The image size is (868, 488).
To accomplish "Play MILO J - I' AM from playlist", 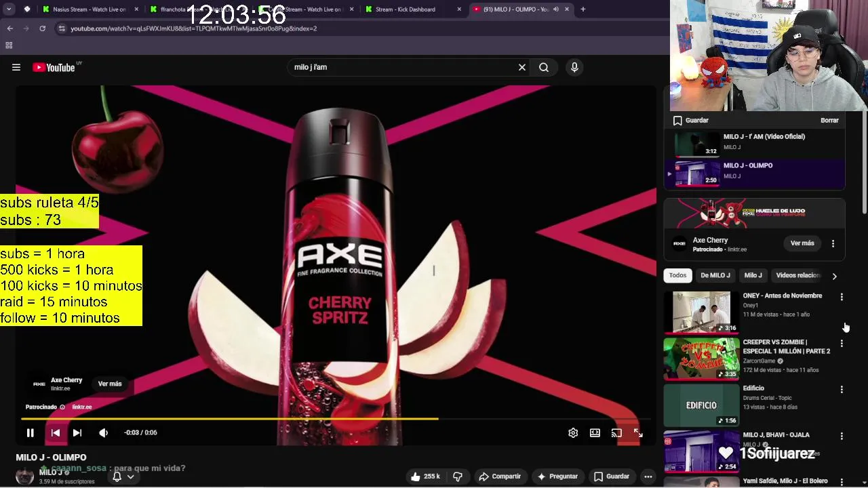I will click(754, 143).
